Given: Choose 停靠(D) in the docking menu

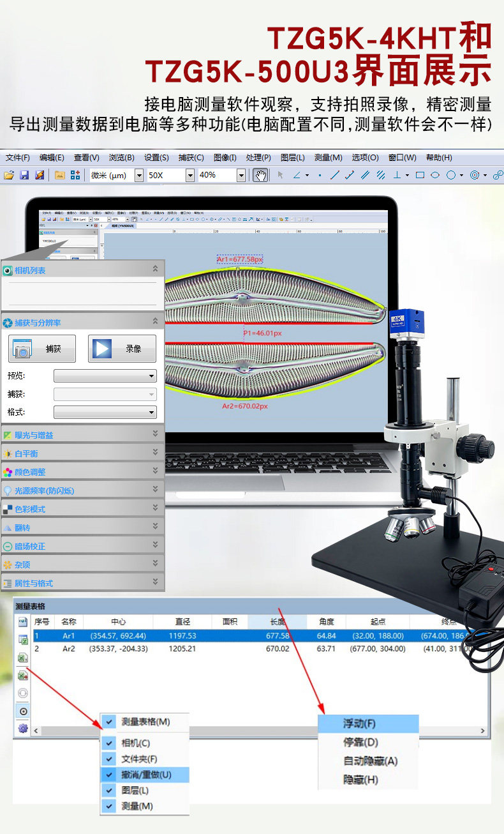Looking at the screenshot, I should point(369,742).
